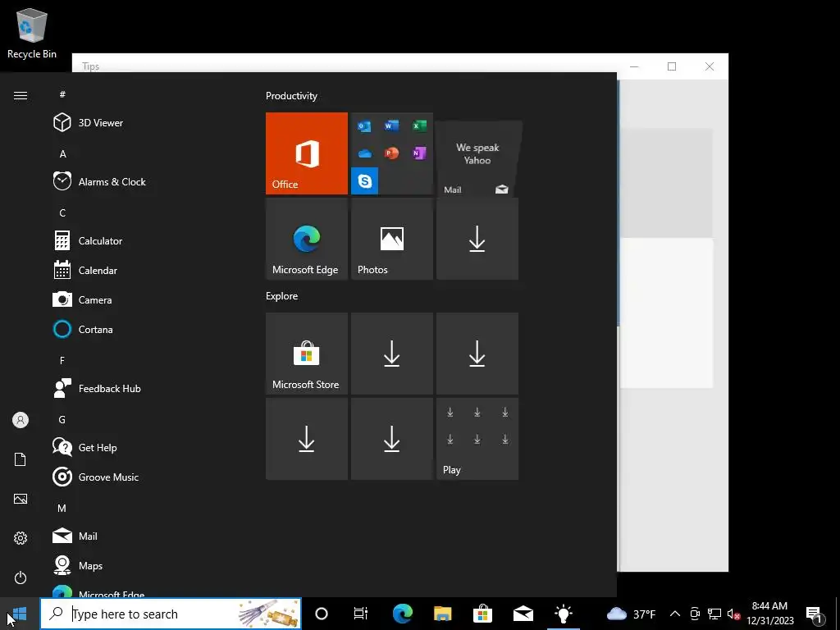Open Microsoft Store from the taskbar

tap(482, 614)
